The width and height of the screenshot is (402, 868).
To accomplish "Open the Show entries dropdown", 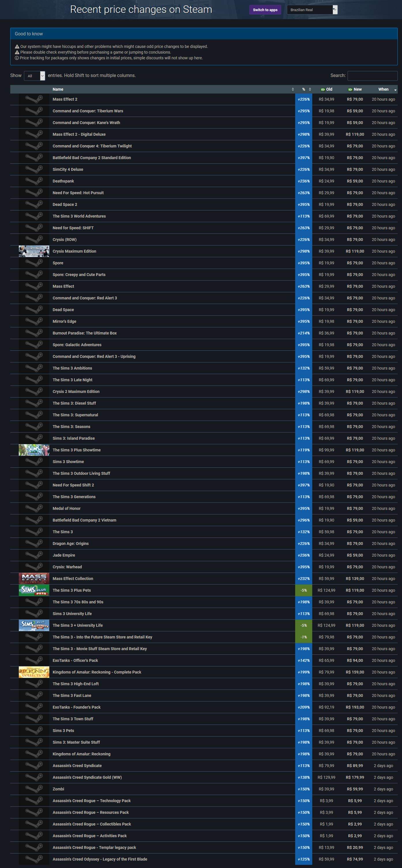I will pos(34,76).
